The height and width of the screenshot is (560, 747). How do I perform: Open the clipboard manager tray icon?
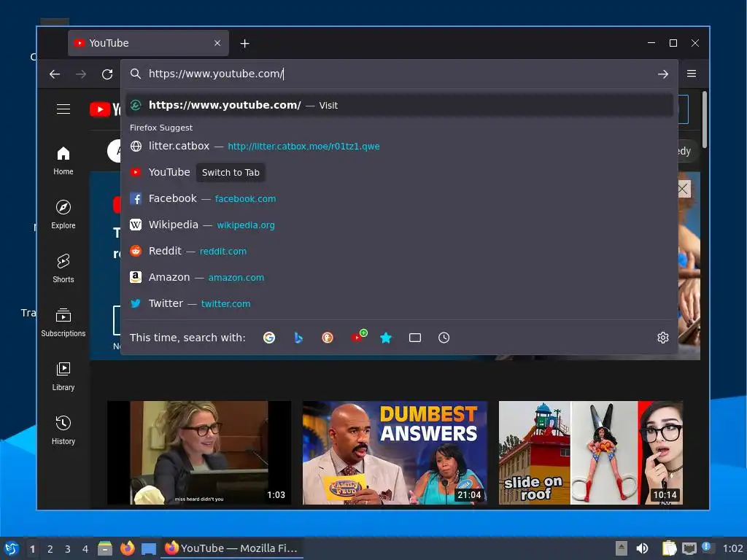point(669,548)
